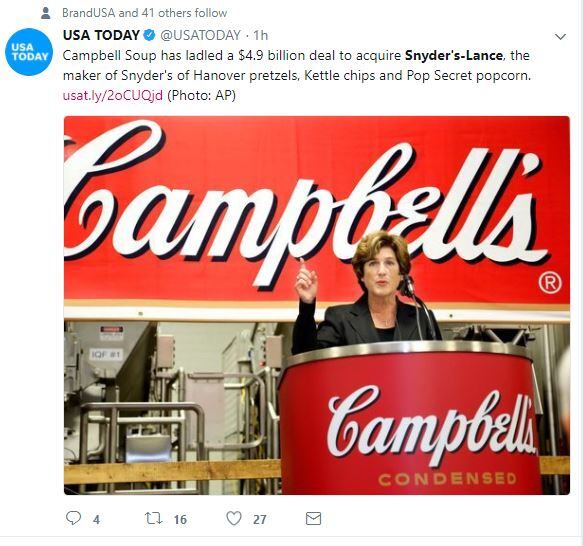The image size is (583, 546).
Task: Retweet the USA TODAY post
Action: (154, 518)
